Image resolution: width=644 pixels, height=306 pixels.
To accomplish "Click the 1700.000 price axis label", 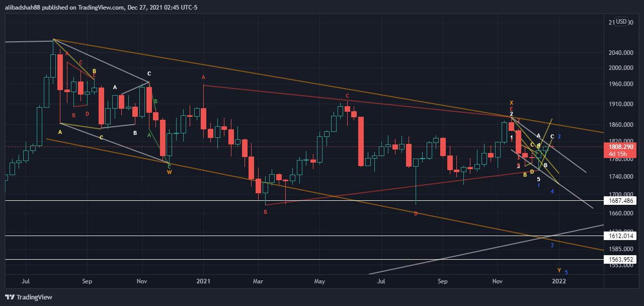I will tap(620, 195).
